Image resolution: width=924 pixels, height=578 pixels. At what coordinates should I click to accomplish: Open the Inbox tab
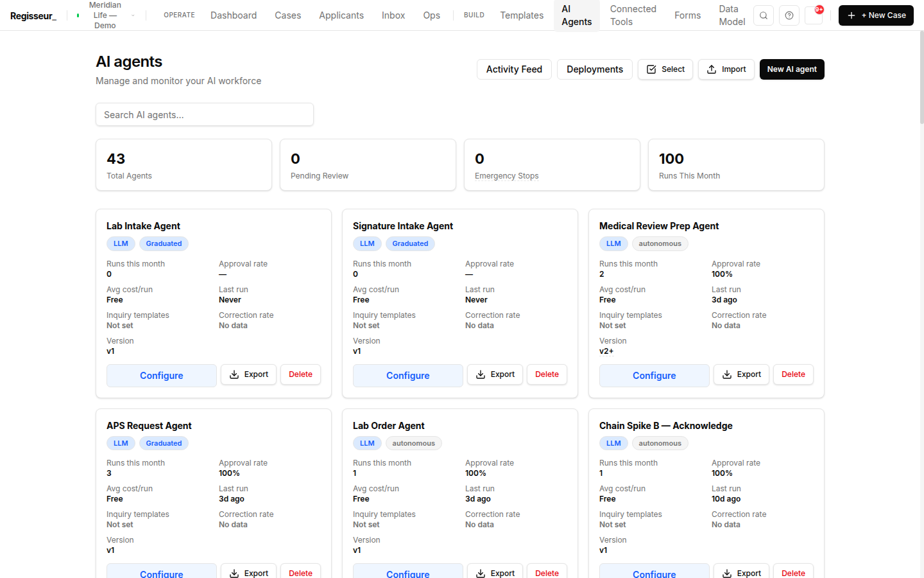pyautogui.click(x=393, y=15)
